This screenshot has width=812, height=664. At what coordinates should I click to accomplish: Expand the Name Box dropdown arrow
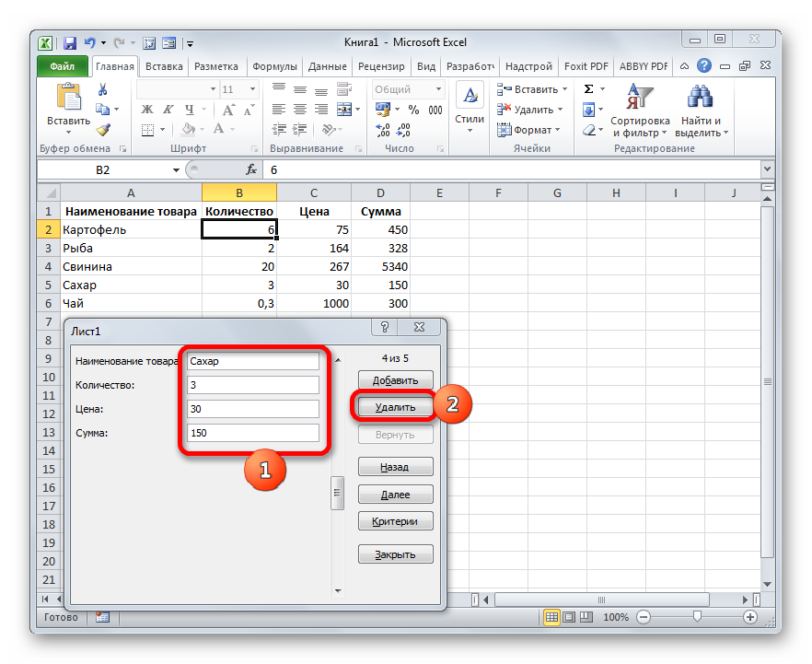point(177,170)
